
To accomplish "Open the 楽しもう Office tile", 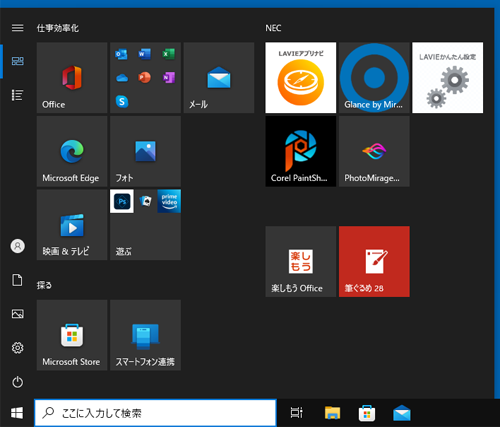I will (301, 262).
